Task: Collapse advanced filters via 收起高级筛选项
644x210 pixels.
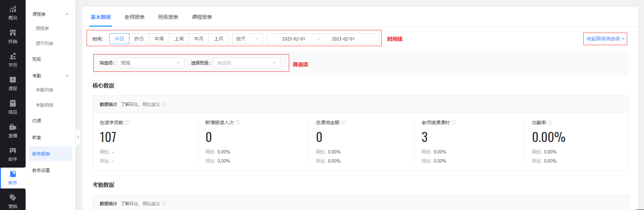Action: coord(605,39)
